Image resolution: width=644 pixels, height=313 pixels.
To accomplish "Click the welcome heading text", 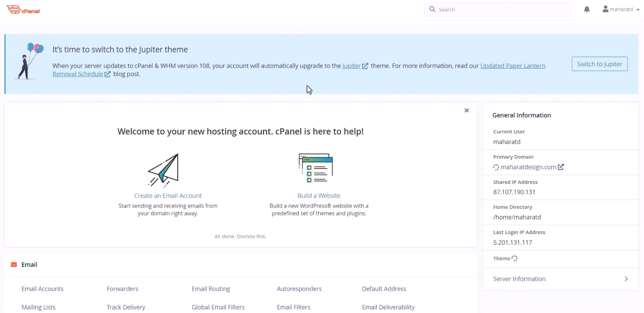I will (x=240, y=131).
